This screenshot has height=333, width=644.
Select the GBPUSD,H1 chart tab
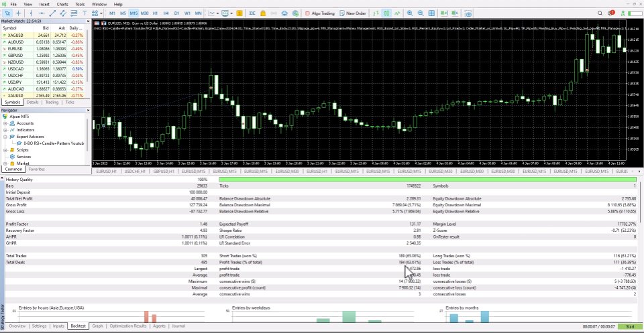pos(164,171)
